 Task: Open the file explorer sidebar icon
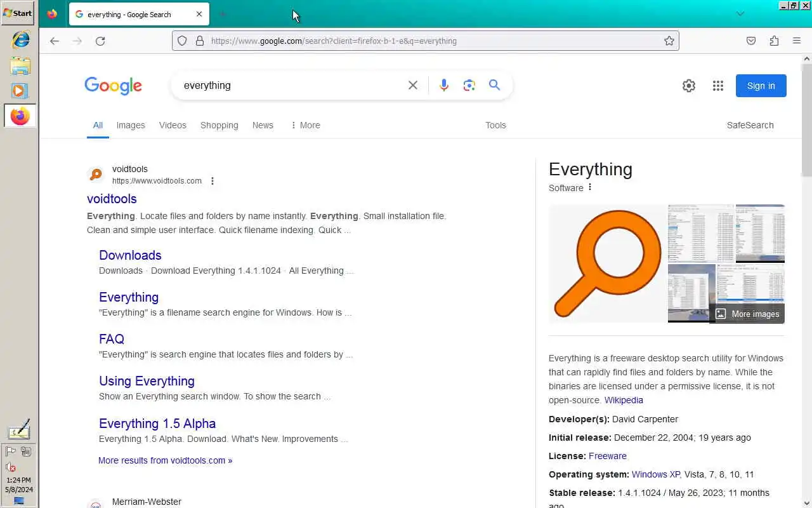click(x=20, y=65)
